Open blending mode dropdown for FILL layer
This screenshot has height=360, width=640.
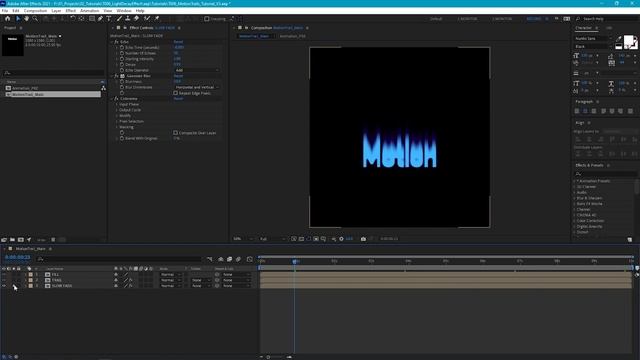170,275
